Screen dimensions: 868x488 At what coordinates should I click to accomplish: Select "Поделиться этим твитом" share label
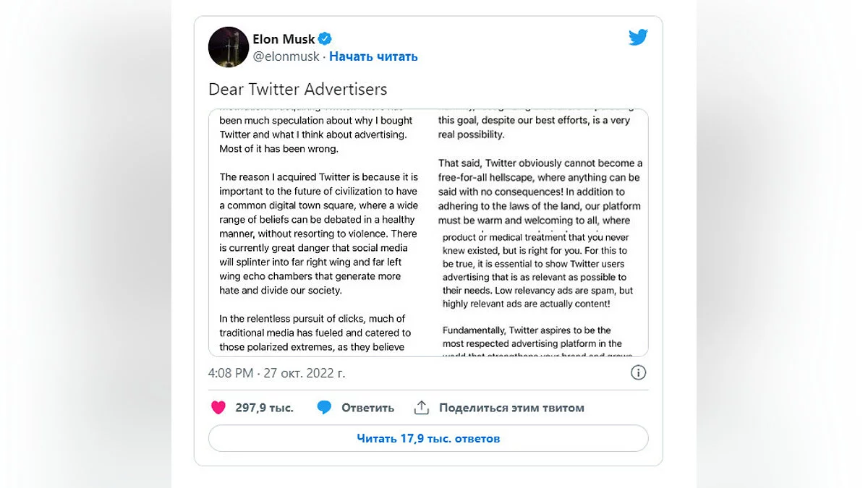(x=511, y=408)
